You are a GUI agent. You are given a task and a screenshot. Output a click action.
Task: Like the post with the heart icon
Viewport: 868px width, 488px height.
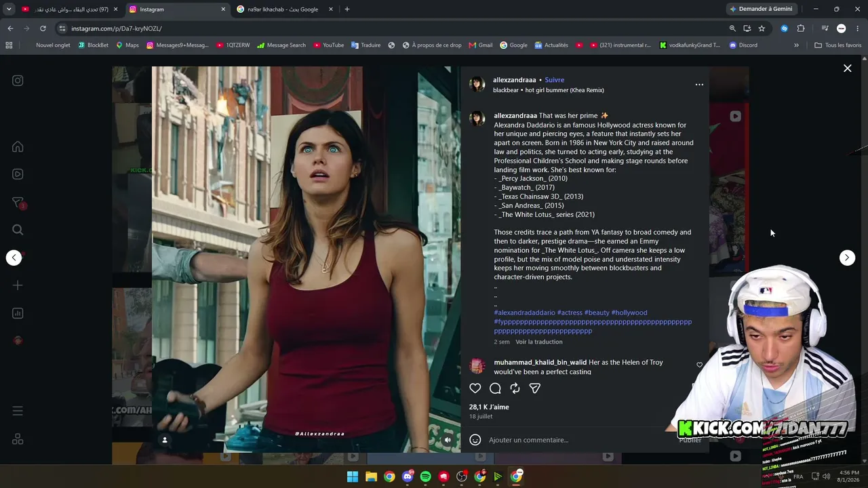click(x=475, y=388)
